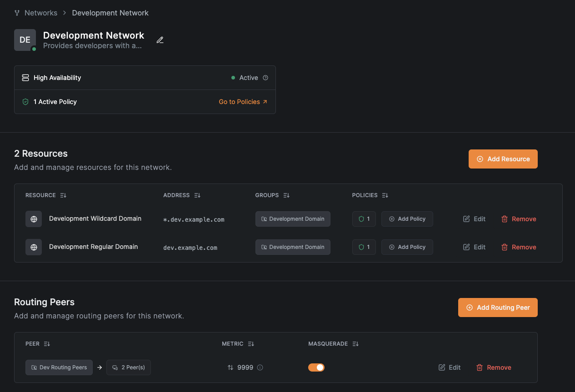Viewport: 575px width, 392px height.
Task: Click the globe icon beside Development Regular Domain
Action: pyautogui.click(x=33, y=247)
